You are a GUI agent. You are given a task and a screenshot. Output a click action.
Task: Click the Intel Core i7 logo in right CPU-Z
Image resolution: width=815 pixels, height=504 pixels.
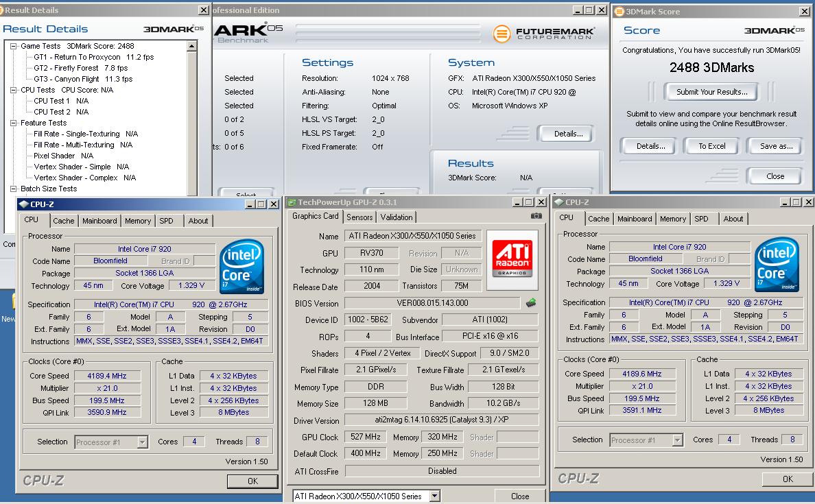click(x=777, y=264)
